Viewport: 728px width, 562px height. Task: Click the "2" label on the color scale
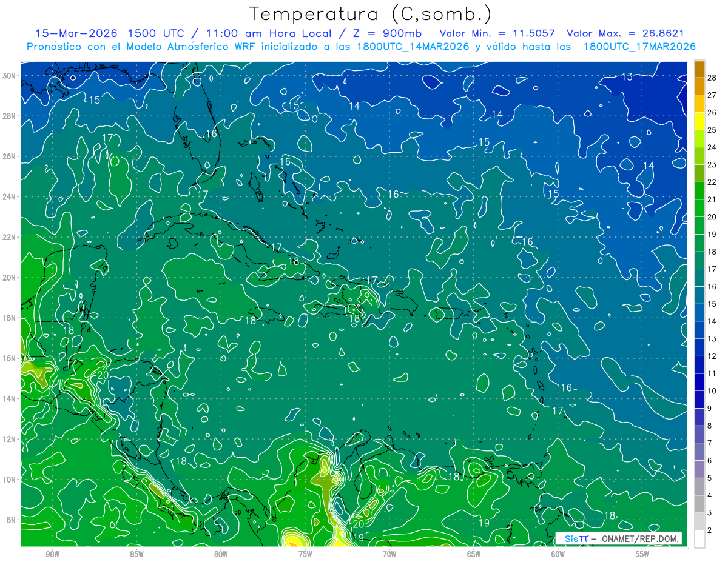(710, 530)
